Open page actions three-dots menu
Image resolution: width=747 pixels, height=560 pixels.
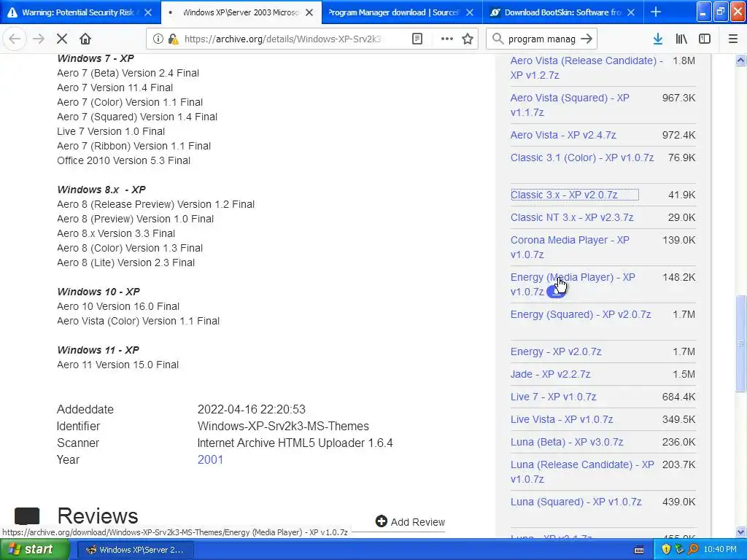click(447, 39)
